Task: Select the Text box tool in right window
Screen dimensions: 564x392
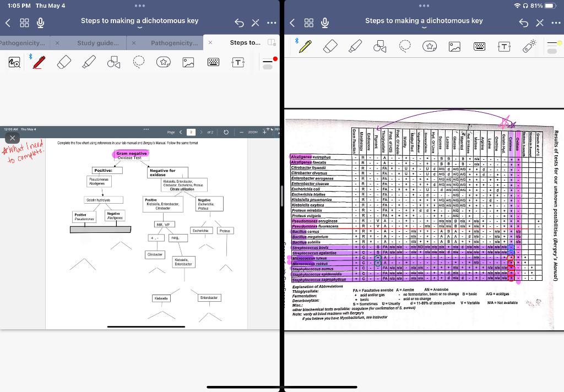Action: [504, 46]
